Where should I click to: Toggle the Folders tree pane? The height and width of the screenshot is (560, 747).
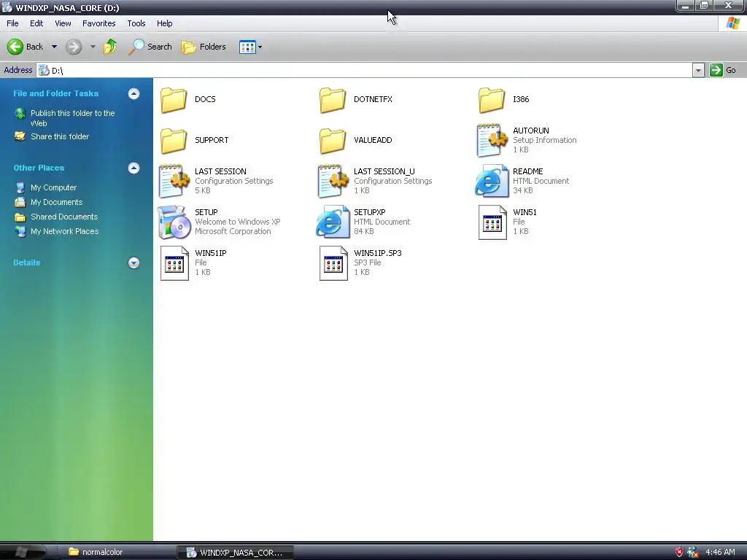click(204, 47)
